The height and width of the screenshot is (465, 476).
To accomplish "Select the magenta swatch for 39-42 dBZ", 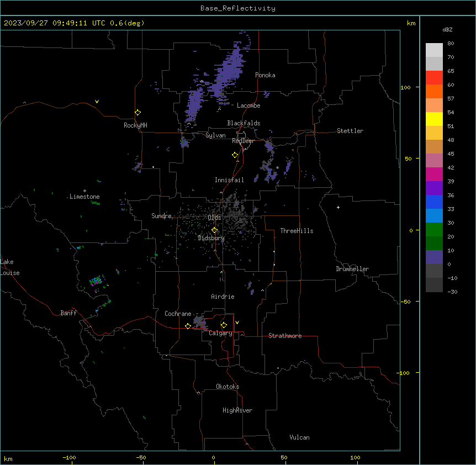I will coord(434,174).
